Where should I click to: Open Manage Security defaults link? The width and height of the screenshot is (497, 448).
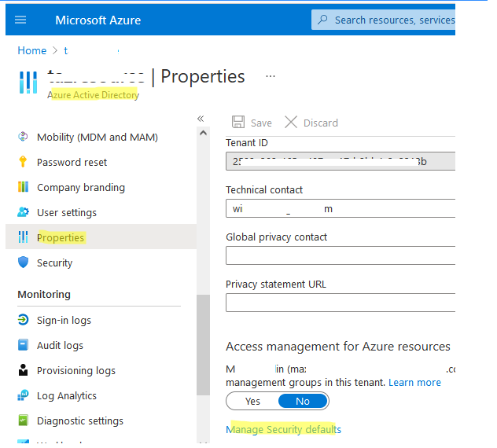(x=283, y=429)
